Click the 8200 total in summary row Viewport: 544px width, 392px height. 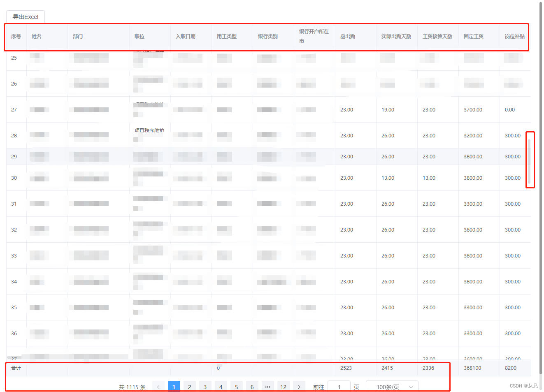[x=511, y=368]
